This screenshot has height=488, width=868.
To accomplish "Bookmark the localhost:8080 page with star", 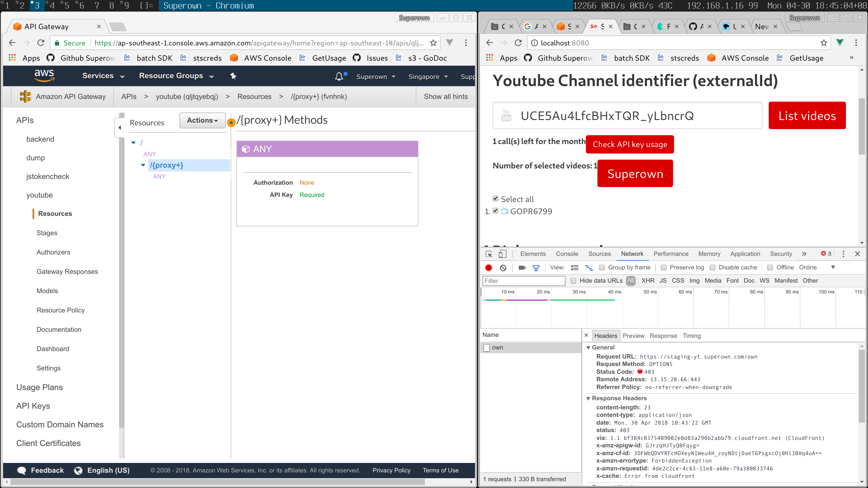I will [x=824, y=43].
